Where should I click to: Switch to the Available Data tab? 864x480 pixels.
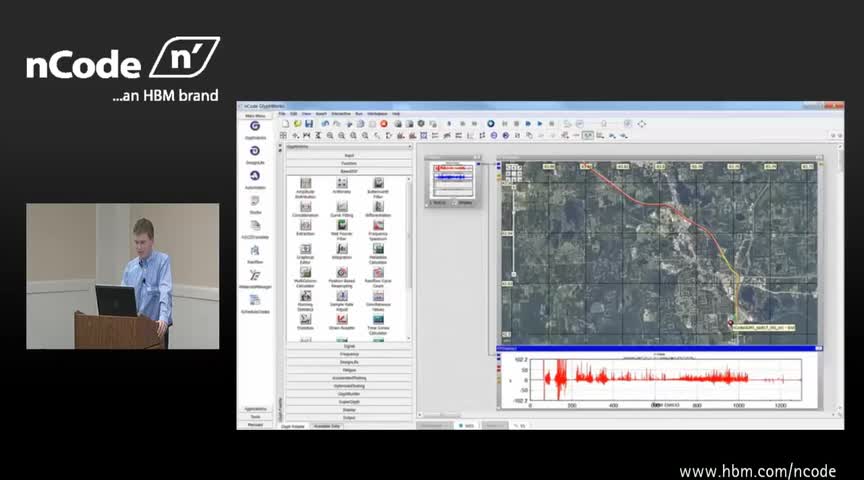pyautogui.click(x=327, y=427)
